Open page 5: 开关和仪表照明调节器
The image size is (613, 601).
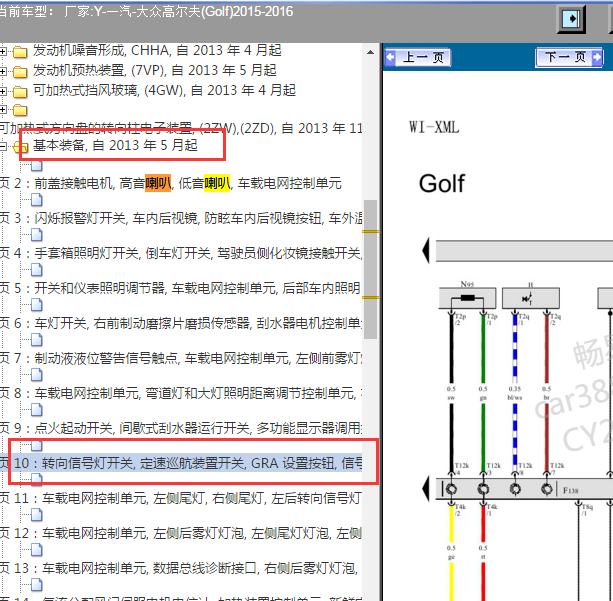coord(181,288)
